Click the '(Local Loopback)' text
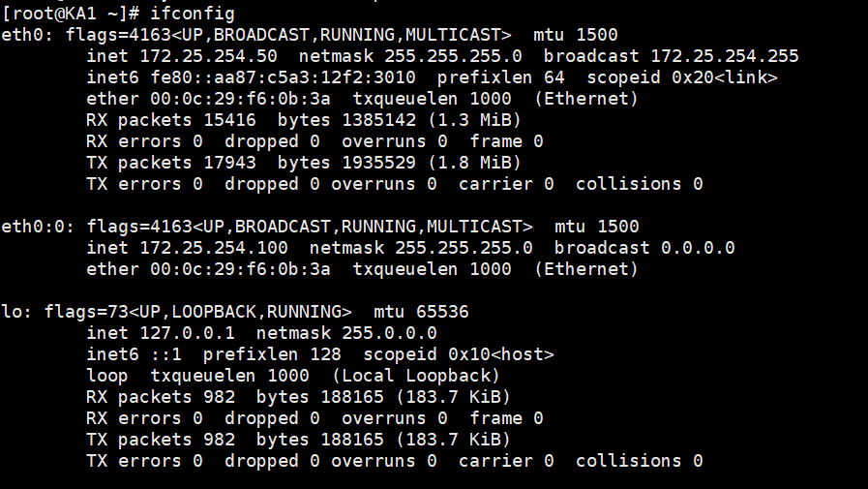868x489 pixels. [x=416, y=376]
